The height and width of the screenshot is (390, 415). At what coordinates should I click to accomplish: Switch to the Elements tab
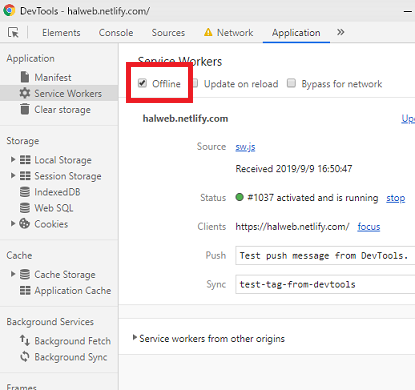pyautogui.click(x=61, y=33)
